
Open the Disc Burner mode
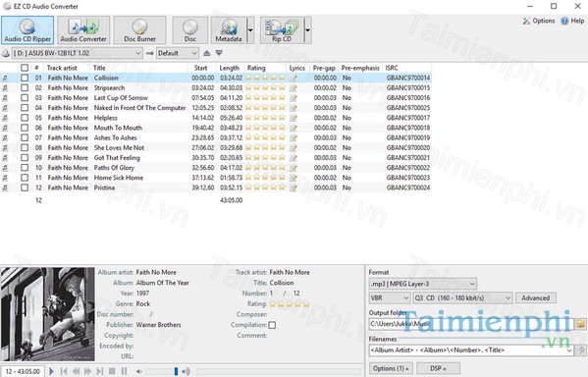[139, 30]
